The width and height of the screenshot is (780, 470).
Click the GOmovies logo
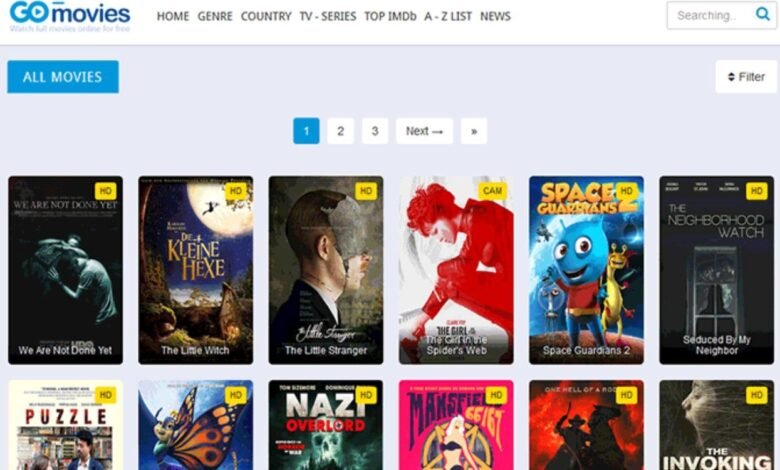[x=70, y=14]
